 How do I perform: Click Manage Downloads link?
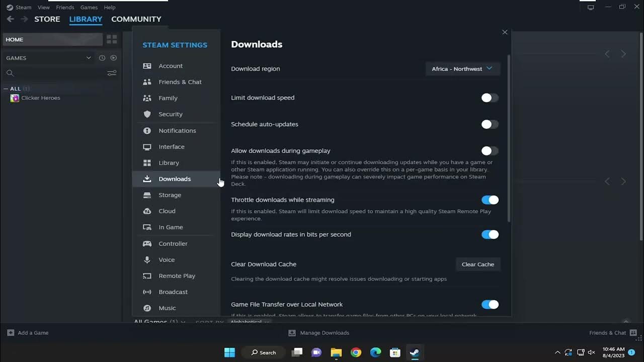[x=319, y=333]
